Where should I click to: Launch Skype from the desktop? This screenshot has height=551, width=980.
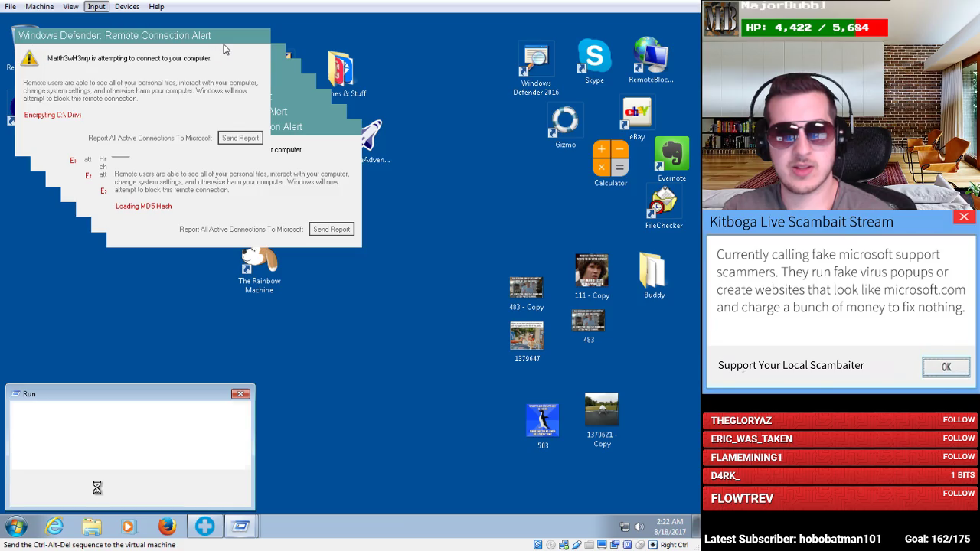(x=594, y=61)
